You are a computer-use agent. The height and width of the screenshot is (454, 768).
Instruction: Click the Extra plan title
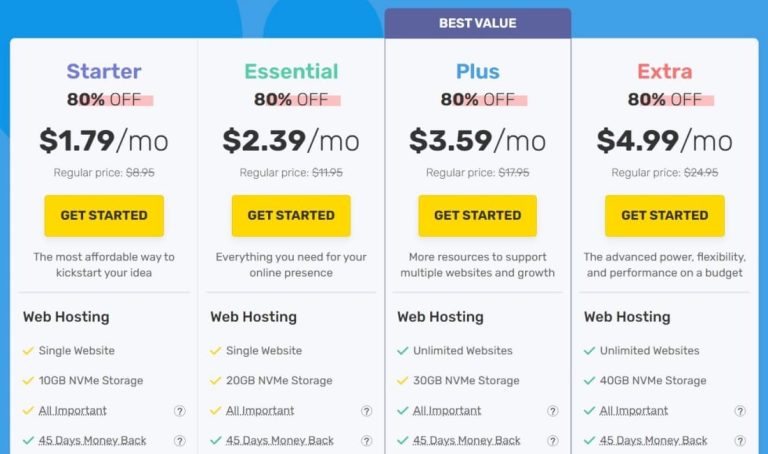pos(664,72)
